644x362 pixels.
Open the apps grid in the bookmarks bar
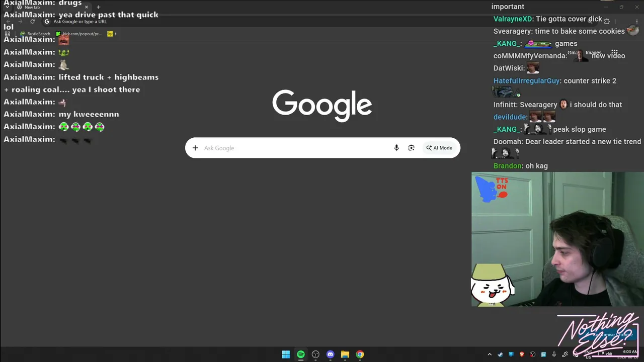click(8, 34)
